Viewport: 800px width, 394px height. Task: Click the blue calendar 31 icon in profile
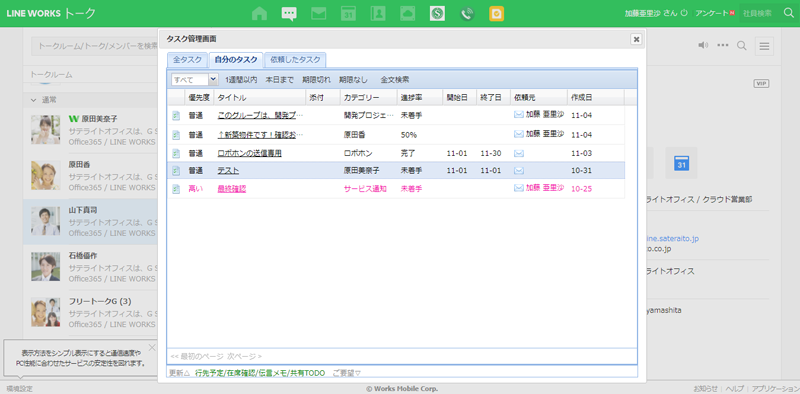click(682, 163)
